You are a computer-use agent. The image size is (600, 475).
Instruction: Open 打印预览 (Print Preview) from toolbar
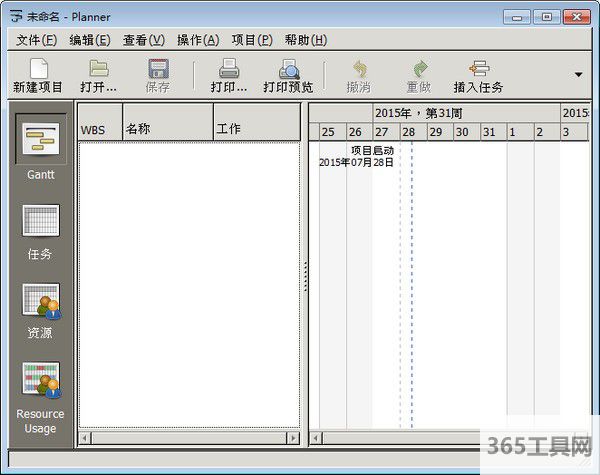(x=288, y=69)
